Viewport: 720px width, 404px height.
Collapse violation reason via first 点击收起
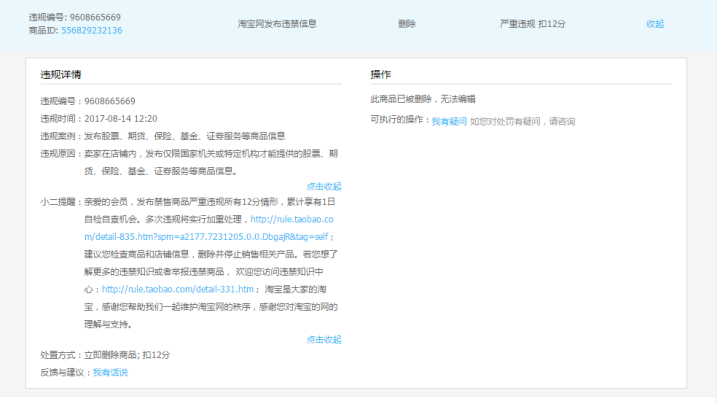tap(323, 186)
